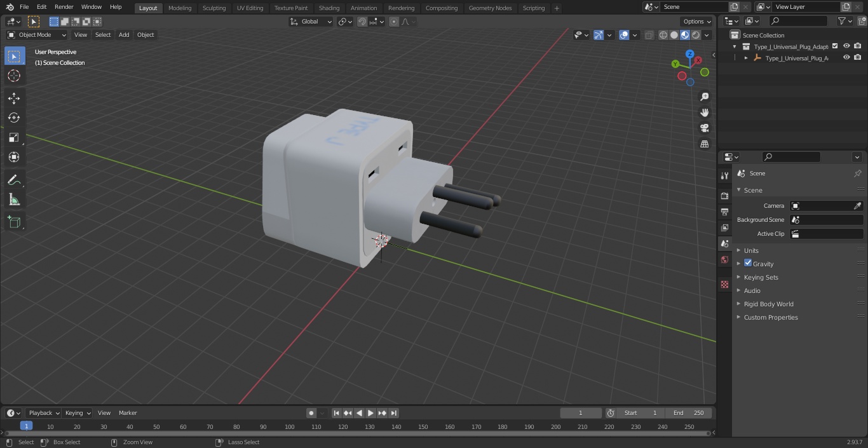This screenshot has width=868, height=448.
Task: Open the Add menu in viewport header
Action: coord(124,35)
